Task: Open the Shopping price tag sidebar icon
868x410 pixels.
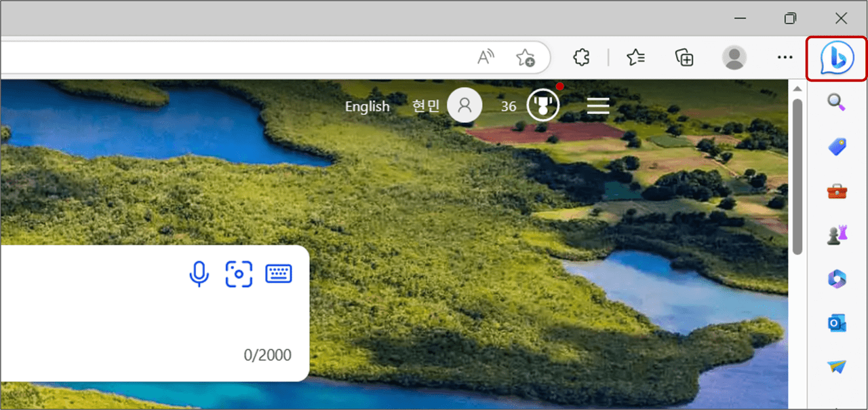Action: pos(837,146)
